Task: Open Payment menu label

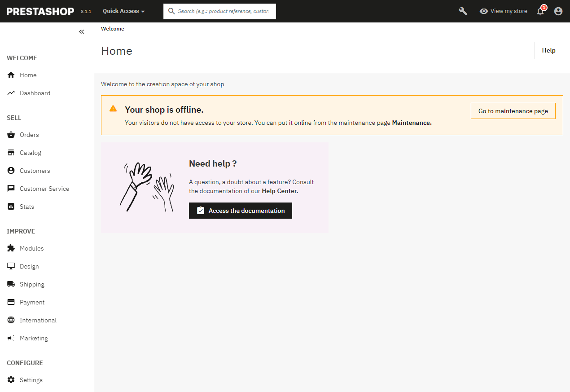Action: (x=32, y=302)
